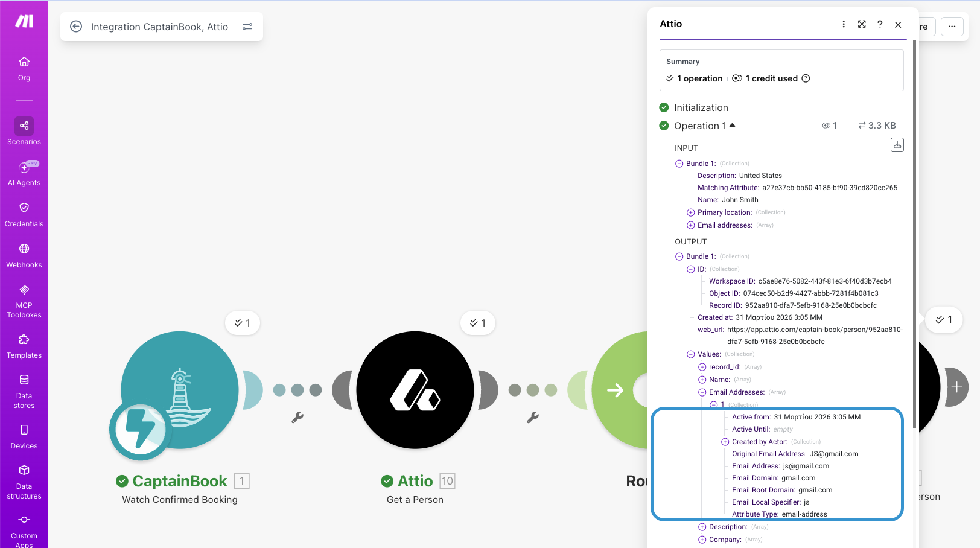980x548 pixels.
Task: Open MCP Toolboxes section
Action: (24, 301)
